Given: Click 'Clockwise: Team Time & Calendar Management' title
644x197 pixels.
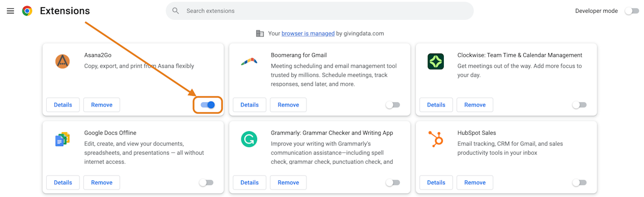Looking at the screenshot, I should (x=520, y=55).
